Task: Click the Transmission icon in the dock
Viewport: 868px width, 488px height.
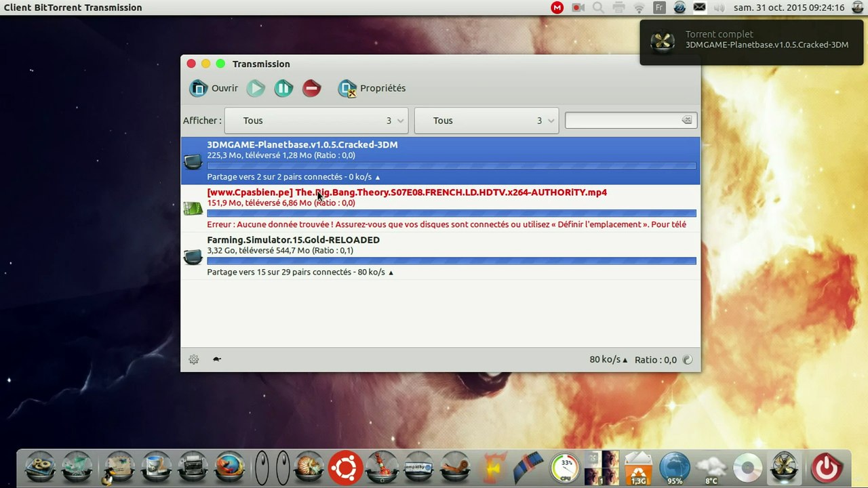Action: point(785,468)
